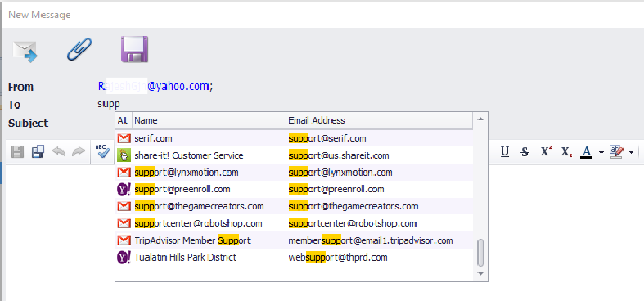644x301 pixels.
Task: Open the font color dropdown arrow
Action: (x=601, y=153)
